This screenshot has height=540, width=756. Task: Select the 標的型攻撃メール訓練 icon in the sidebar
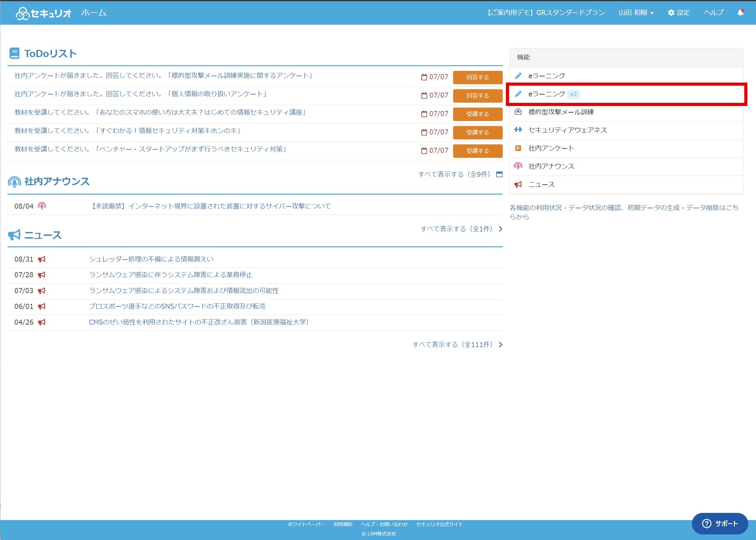pyautogui.click(x=519, y=112)
